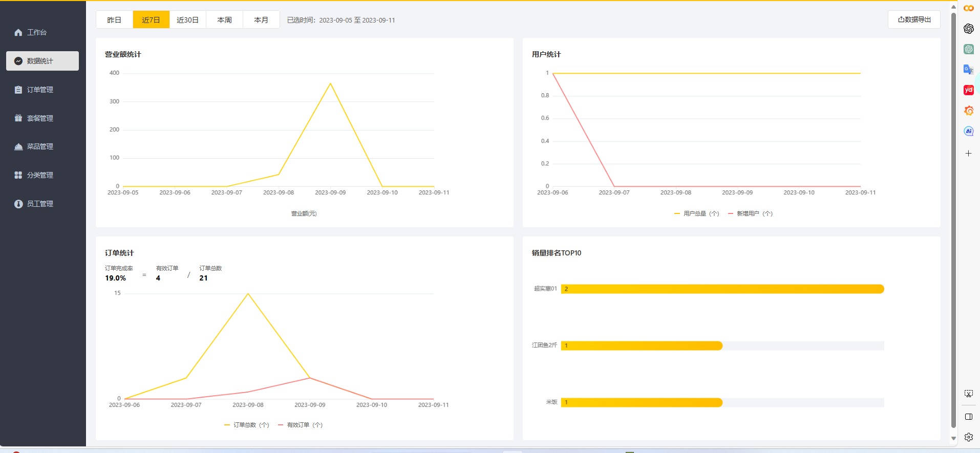Click the orange Grafana sidebar icon
The image size is (980, 453).
coord(968,111)
